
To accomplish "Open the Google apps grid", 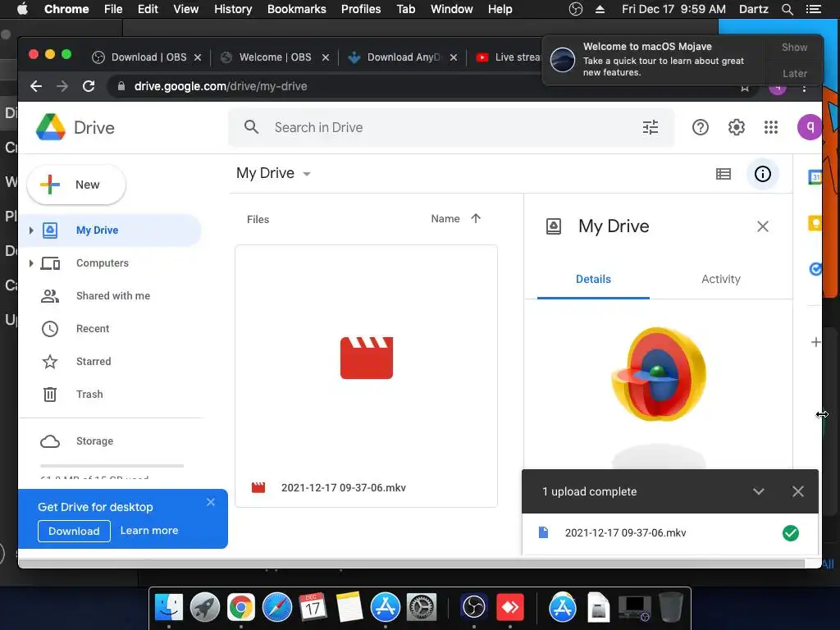I will 771,127.
